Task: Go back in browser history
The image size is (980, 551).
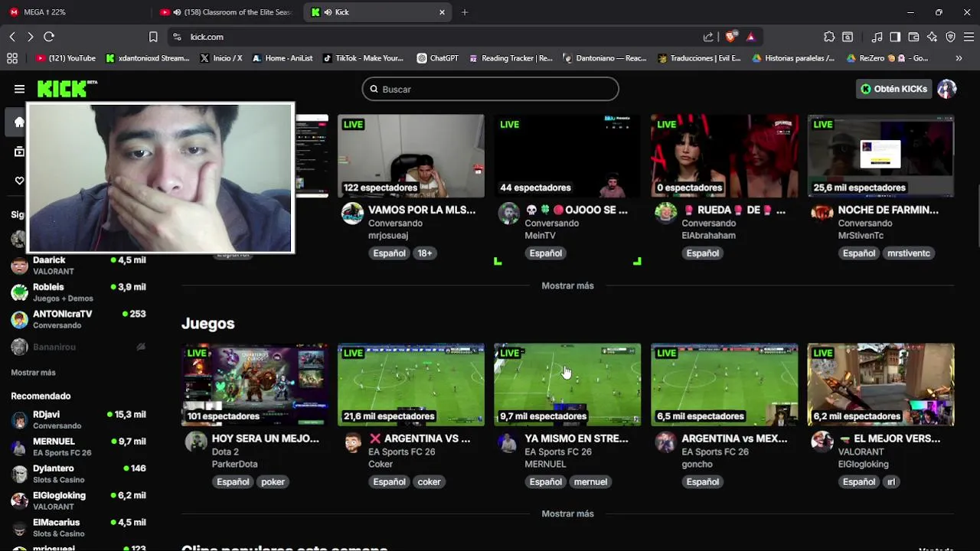Action: click(12, 37)
